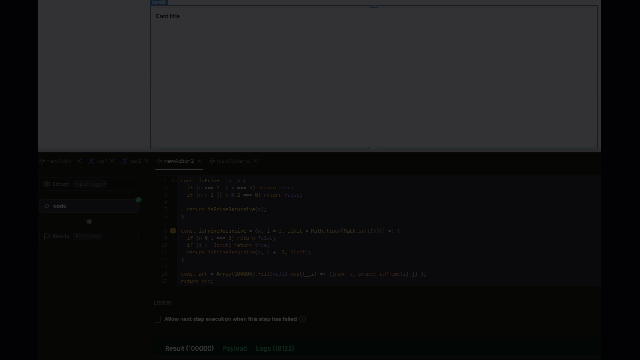Click the warning marker on line 8
The height and width of the screenshot is (360, 640).
point(173,231)
